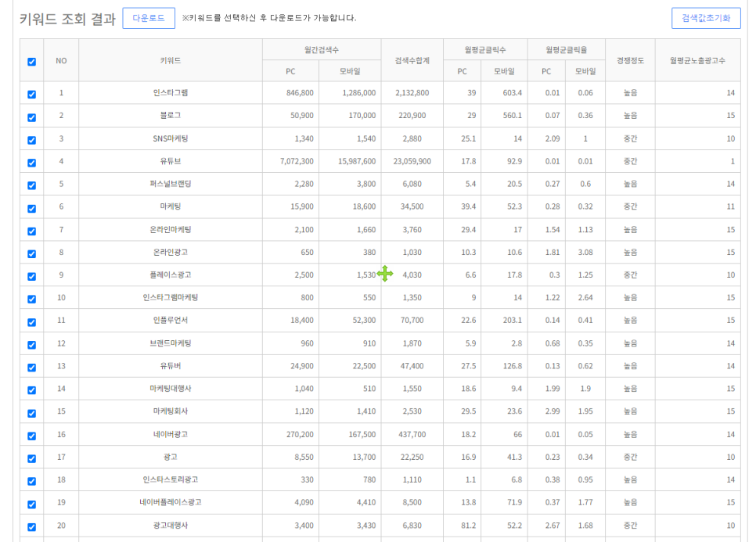Select the keyword cell 퍼스널브랜딩
Screen dimensions: 756x542
click(171, 184)
